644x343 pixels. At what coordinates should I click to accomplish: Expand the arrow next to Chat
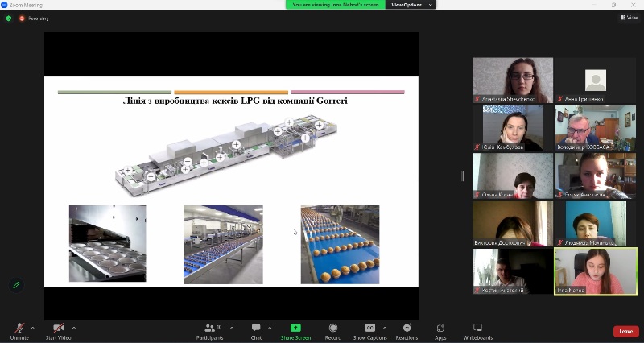(270, 328)
